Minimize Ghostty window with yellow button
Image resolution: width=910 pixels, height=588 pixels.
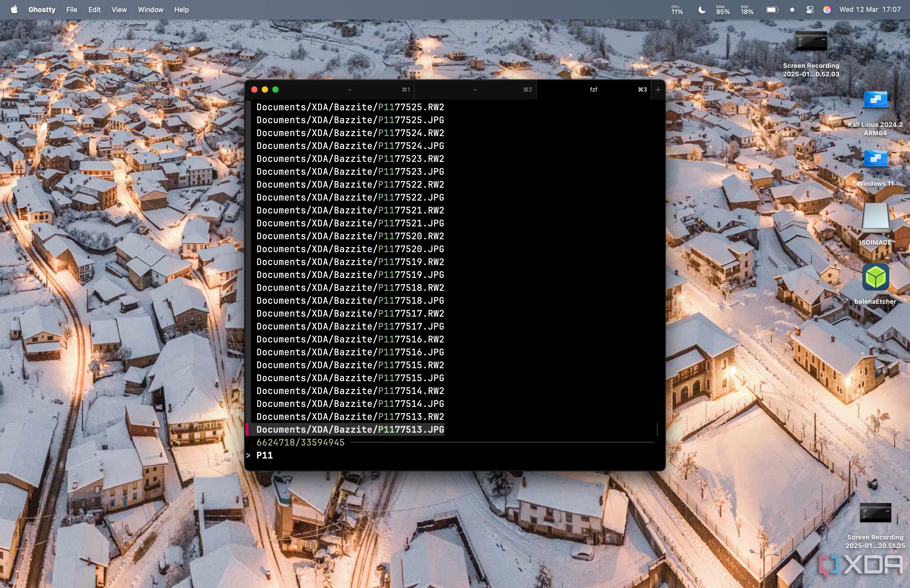coord(265,90)
